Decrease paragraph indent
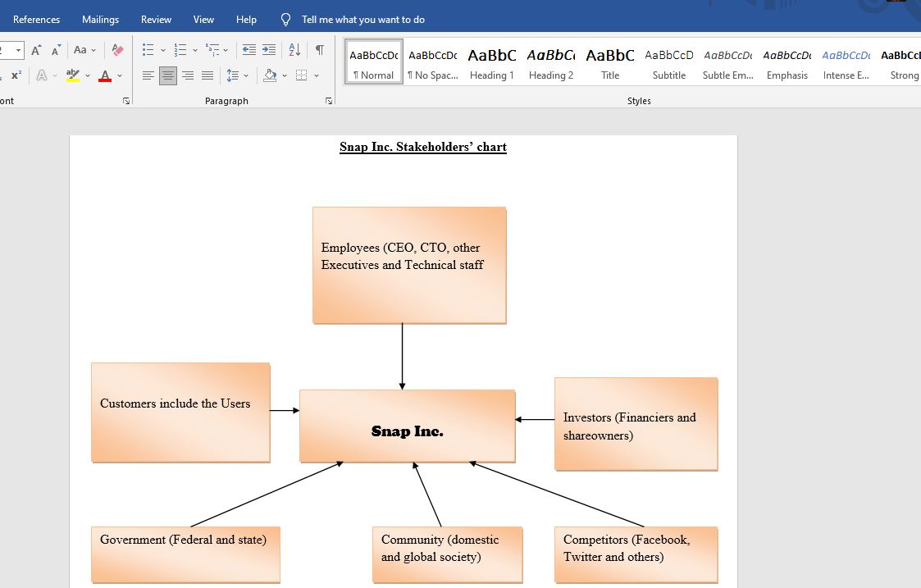 [249, 50]
